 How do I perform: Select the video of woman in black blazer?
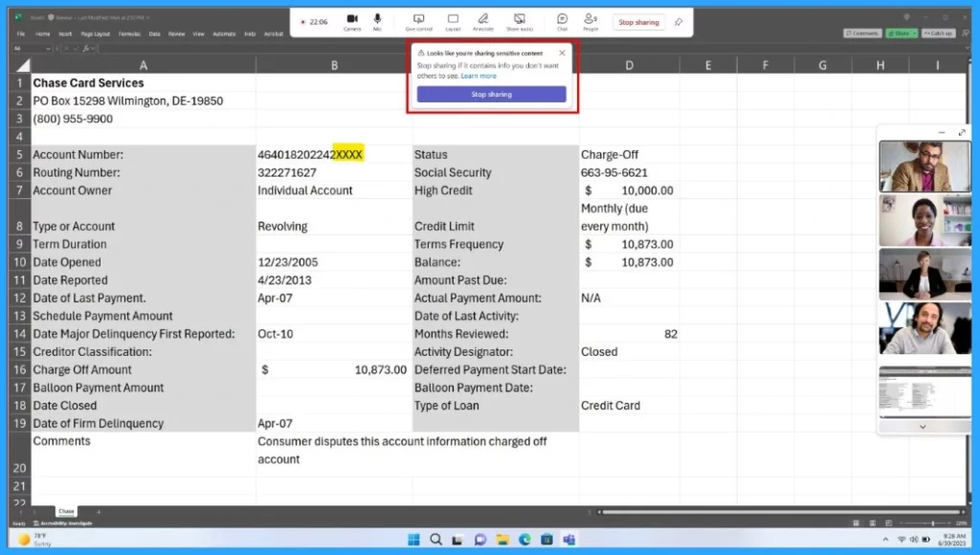coord(925,274)
